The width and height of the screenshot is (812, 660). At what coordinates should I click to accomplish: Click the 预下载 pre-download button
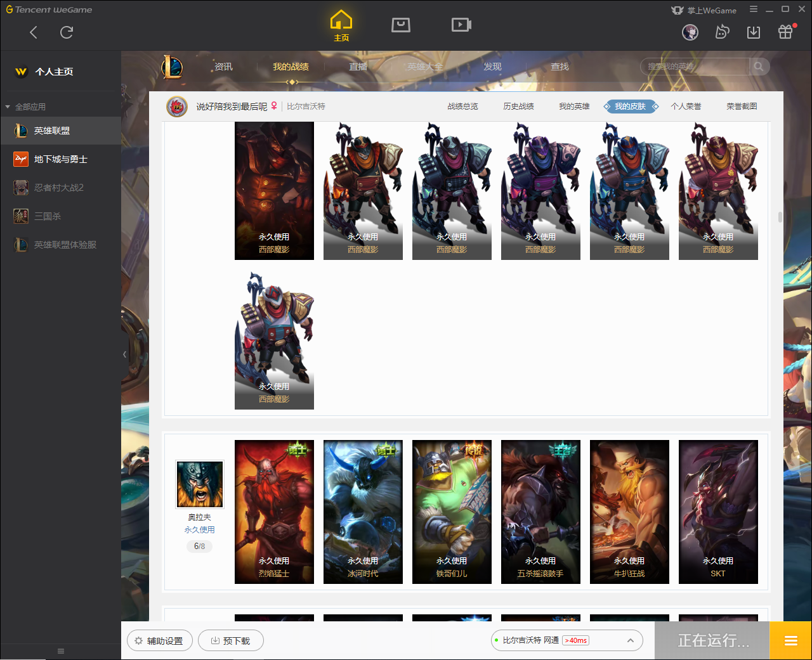click(x=231, y=641)
